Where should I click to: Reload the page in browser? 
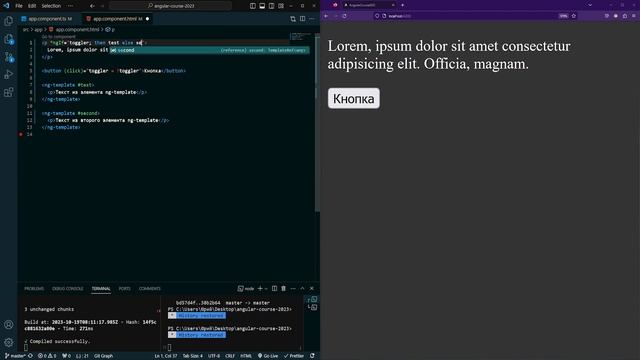click(344, 16)
